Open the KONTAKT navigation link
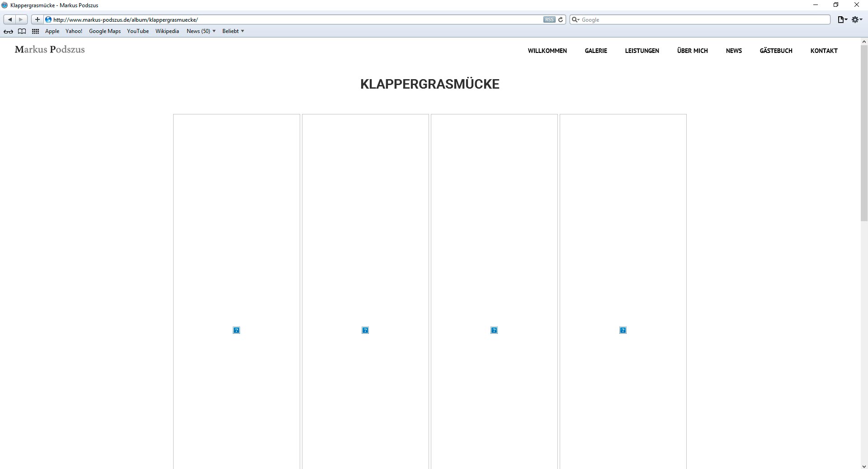Viewport: 868px width, 469px height. pos(824,51)
